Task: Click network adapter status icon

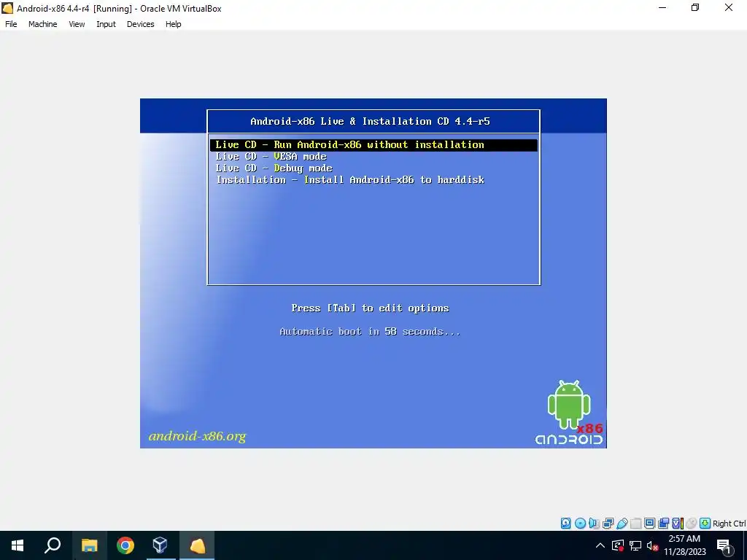Action: pyautogui.click(x=608, y=524)
